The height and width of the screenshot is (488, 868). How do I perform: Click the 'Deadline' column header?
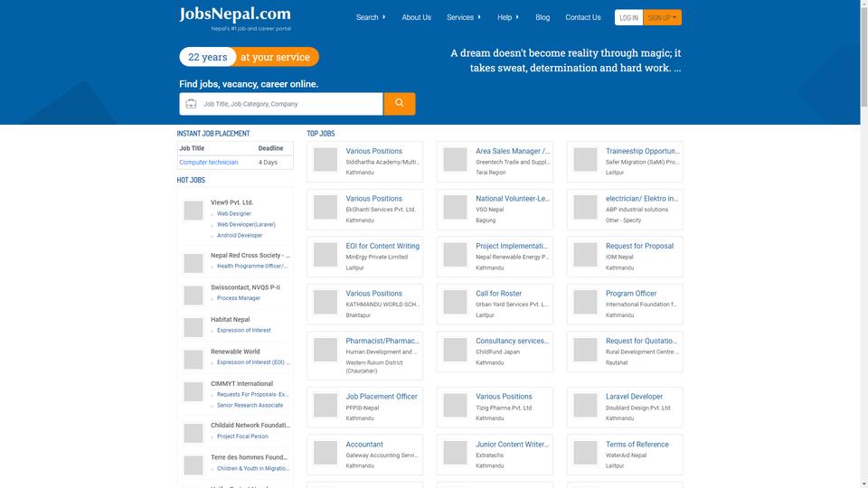point(270,148)
